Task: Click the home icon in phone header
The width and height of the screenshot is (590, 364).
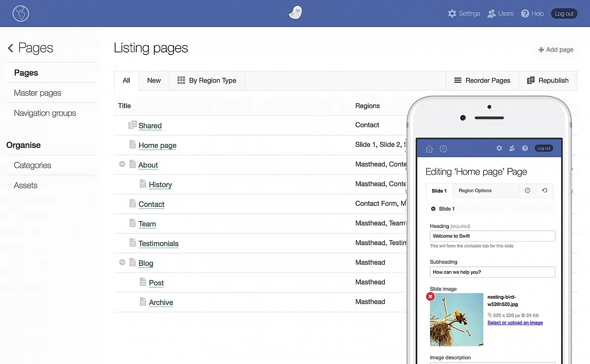Action: (x=429, y=148)
